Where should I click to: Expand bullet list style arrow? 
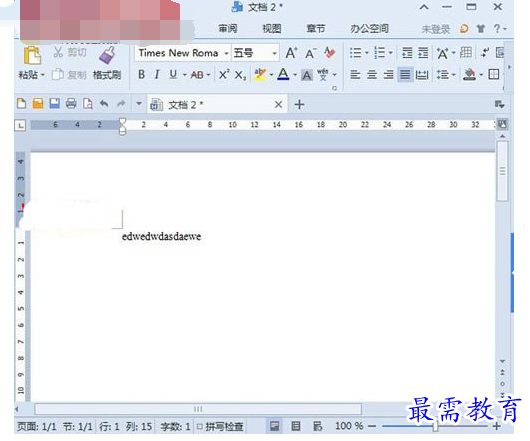coord(366,53)
